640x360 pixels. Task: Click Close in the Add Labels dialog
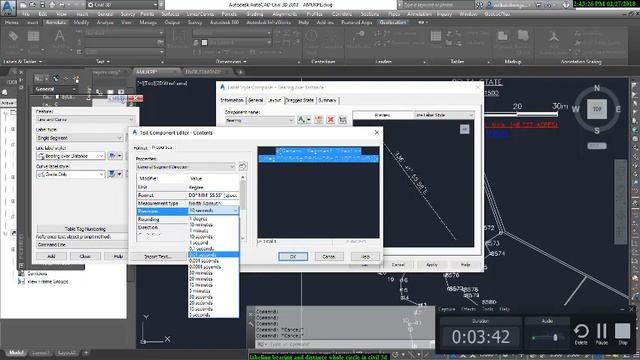(x=85, y=256)
